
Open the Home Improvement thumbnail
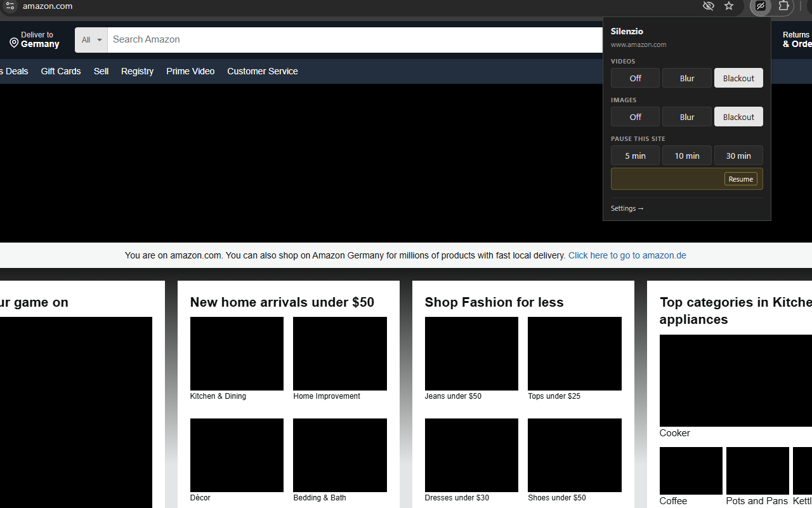340,354
